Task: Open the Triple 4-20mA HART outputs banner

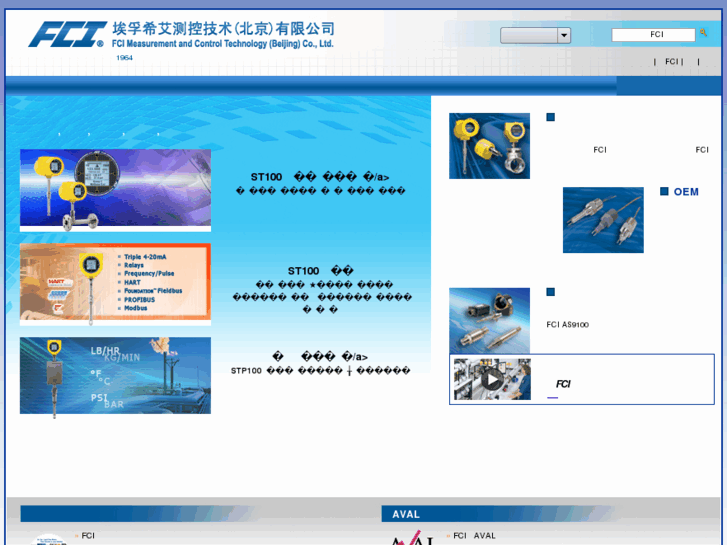Action: 115,284
